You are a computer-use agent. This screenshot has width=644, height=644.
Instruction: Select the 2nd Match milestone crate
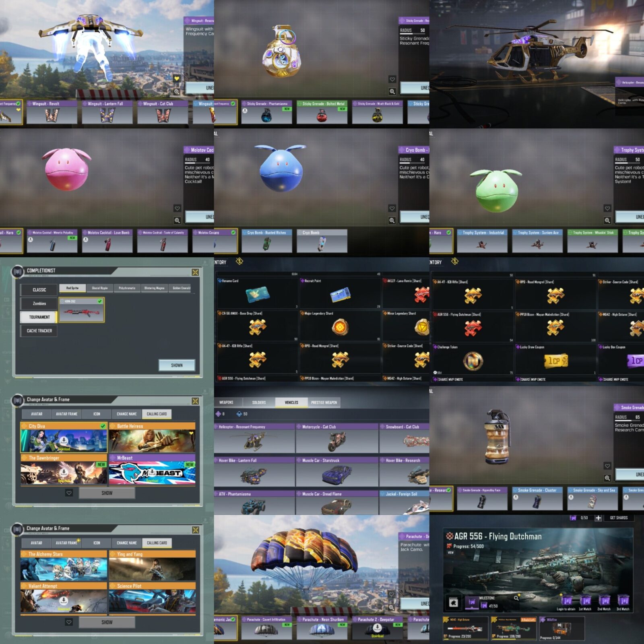click(x=604, y=601)
